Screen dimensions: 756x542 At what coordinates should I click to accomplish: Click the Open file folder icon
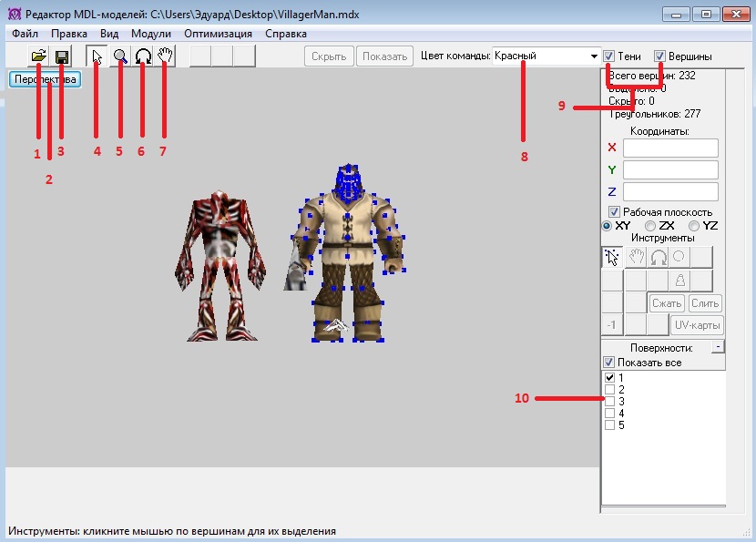click(38, 56)
